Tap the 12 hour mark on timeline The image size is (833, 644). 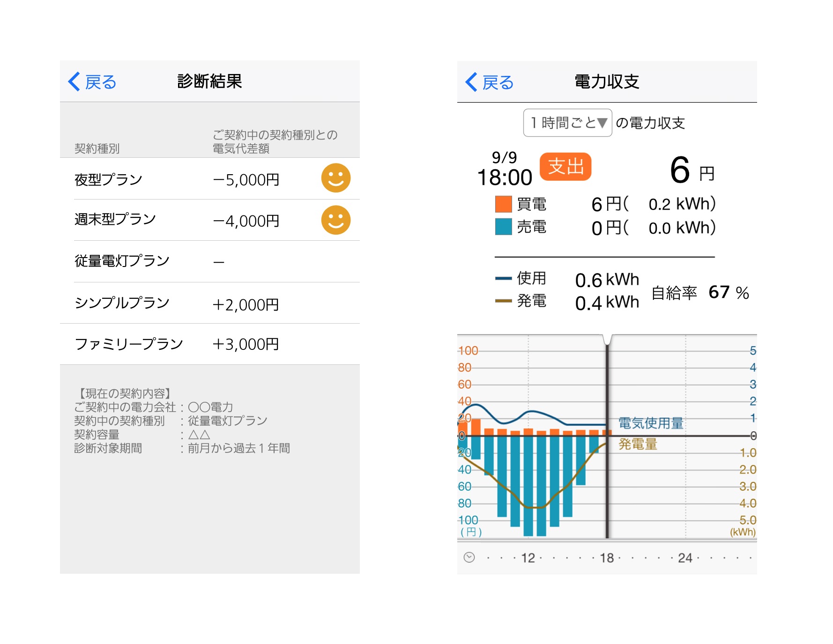pos(528,558)
